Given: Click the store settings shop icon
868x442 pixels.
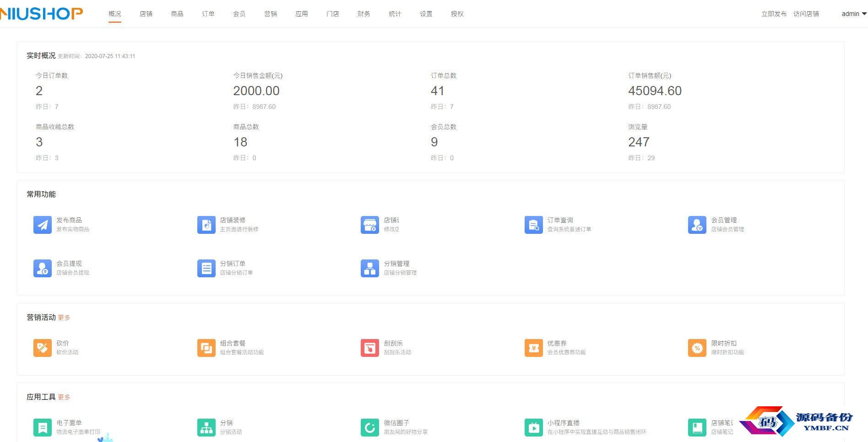Looking at the screenshot, I should (370, 225).
